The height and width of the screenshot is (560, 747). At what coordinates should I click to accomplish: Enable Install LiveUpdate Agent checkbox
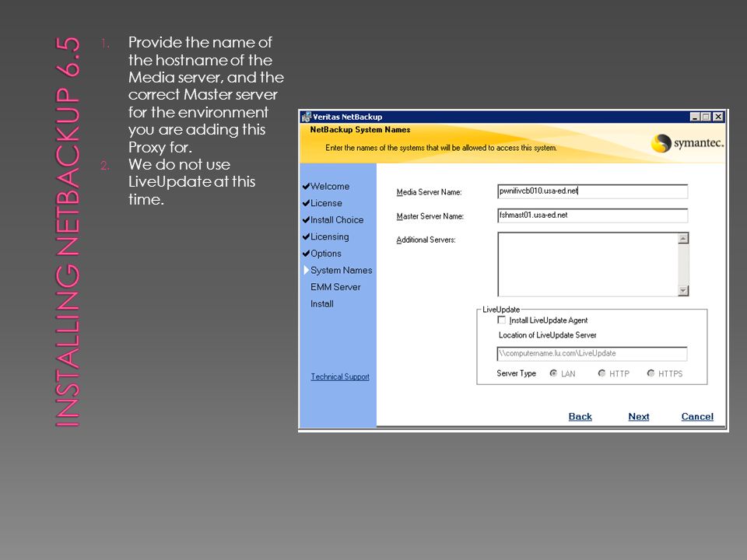(x=501, y=320)
